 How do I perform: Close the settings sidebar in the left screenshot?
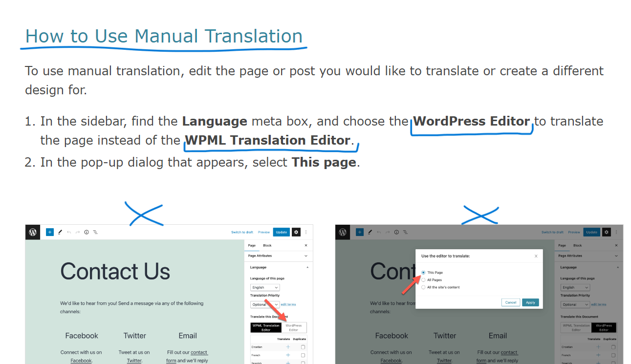tap(306, 245)
